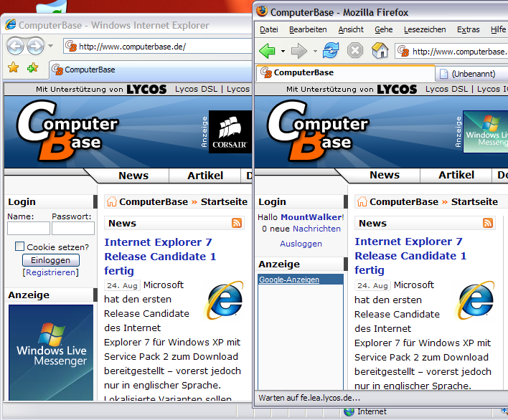Image resolution: width=508 pixels, height=420 pixels.
Task: Click the Lycos DSL link in Firefox
Action: coord(447,89)
